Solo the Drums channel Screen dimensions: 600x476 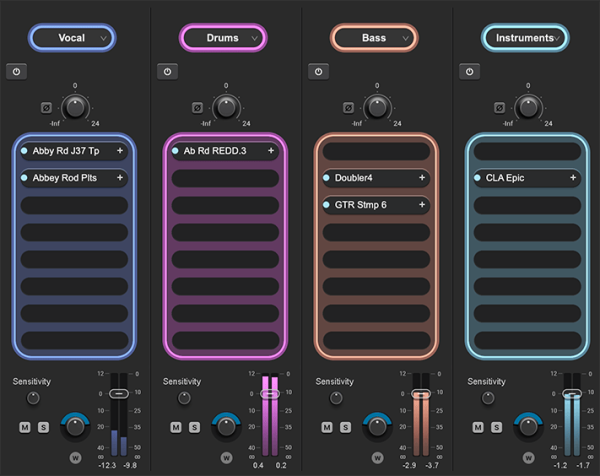click(194, 427)
